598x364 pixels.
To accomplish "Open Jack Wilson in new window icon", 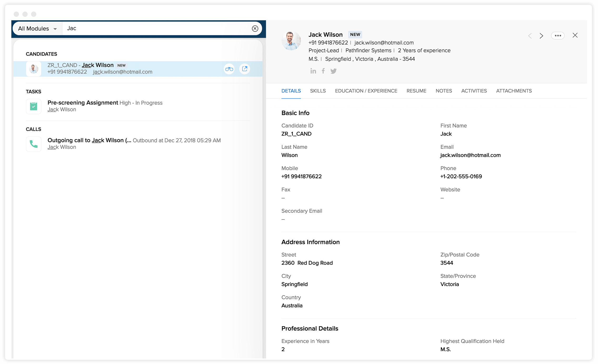I will (x=245, y=69).
